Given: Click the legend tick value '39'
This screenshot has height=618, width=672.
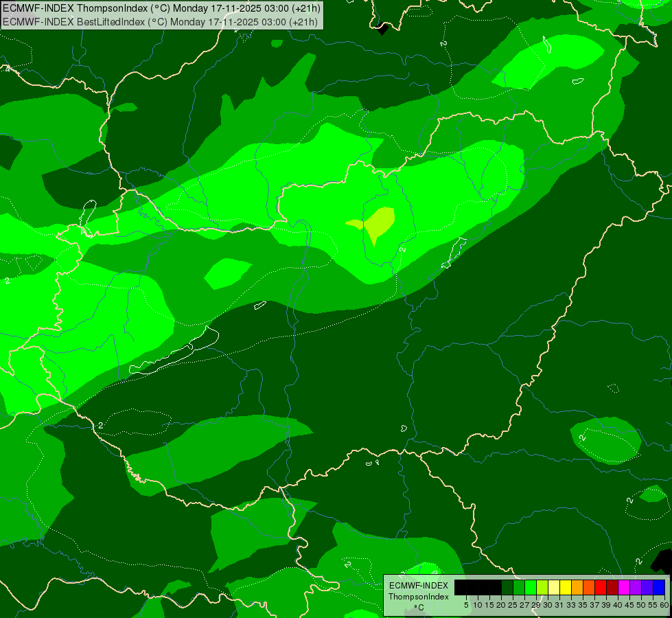Looking at the screenshot, I should tap(606, 605).
